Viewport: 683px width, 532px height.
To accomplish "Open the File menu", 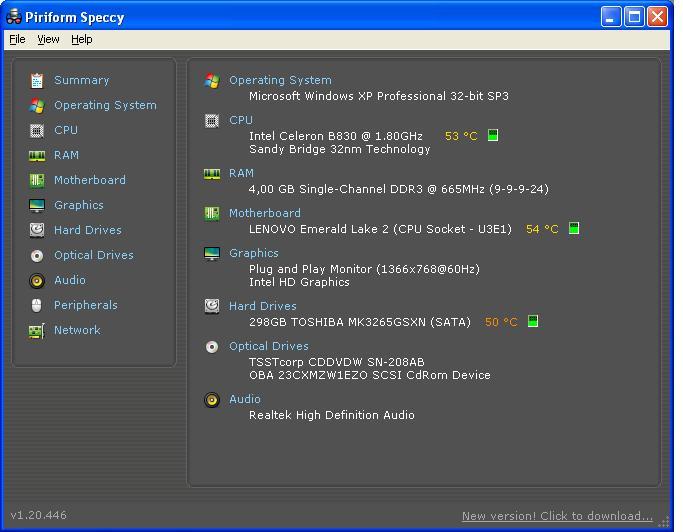I will pyautogui.click(x=17, y=40).
